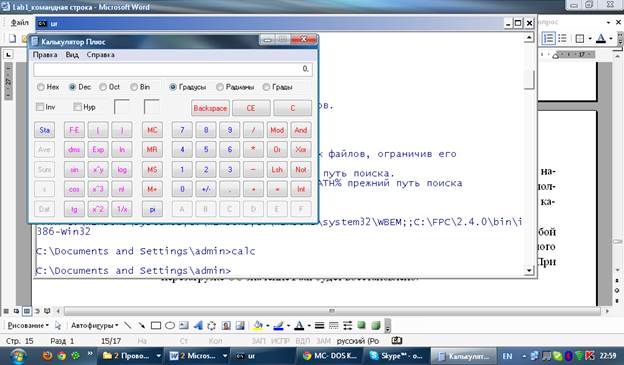Select Радианы angle mode

tap(220, 87)
